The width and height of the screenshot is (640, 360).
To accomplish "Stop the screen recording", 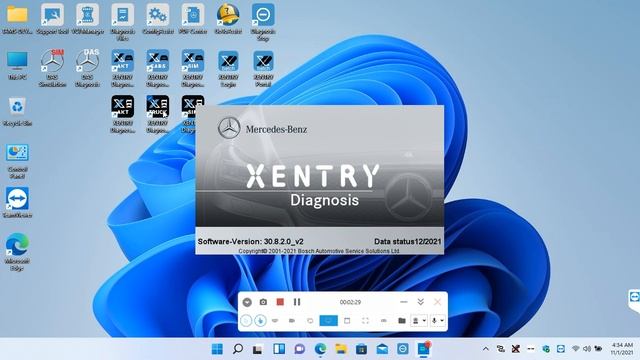I will click(280, 302).
